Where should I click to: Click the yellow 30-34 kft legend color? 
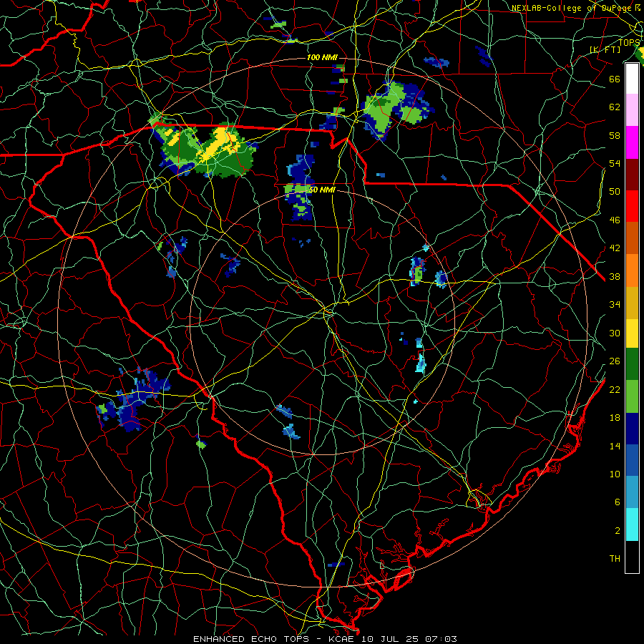point(632,333)
